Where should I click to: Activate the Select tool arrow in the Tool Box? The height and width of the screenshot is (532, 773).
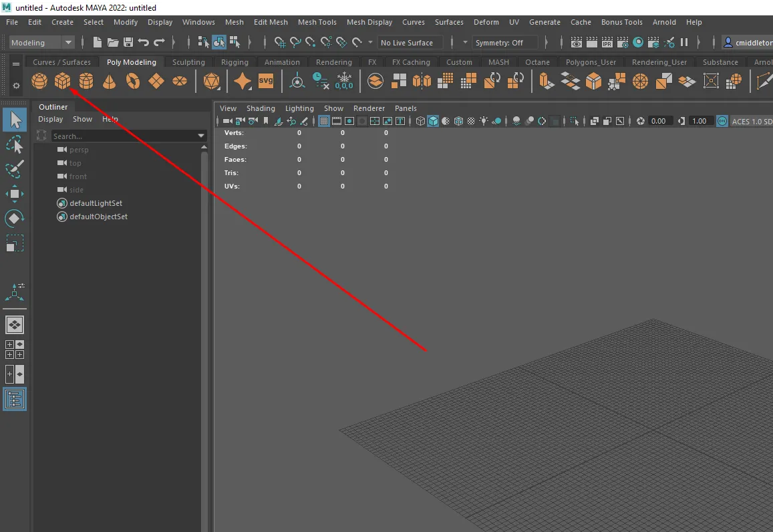(15, 120)
